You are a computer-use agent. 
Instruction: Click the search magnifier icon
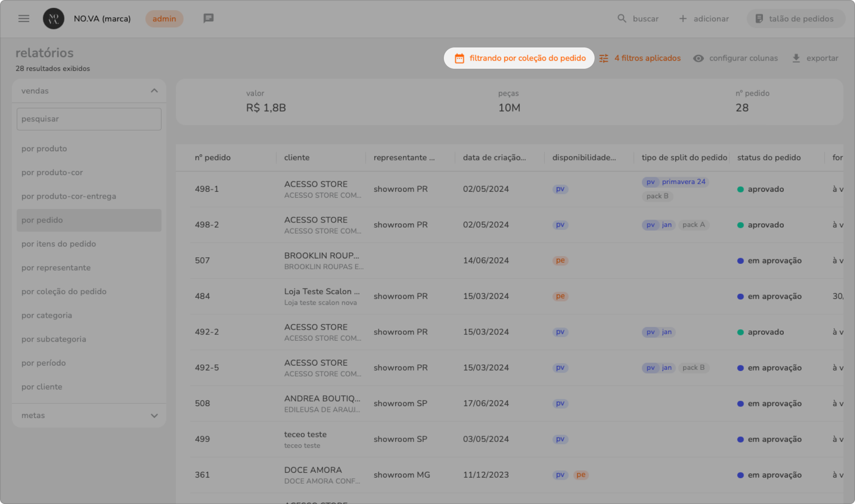point(622,18)
